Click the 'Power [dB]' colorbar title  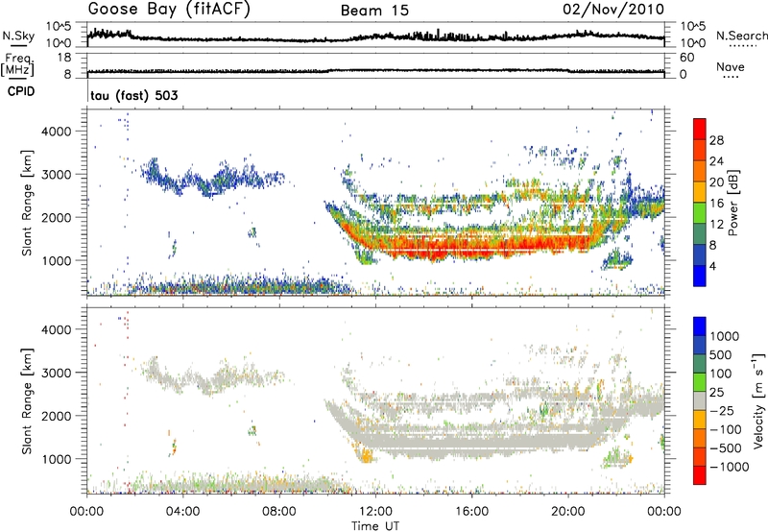(733, 203)
